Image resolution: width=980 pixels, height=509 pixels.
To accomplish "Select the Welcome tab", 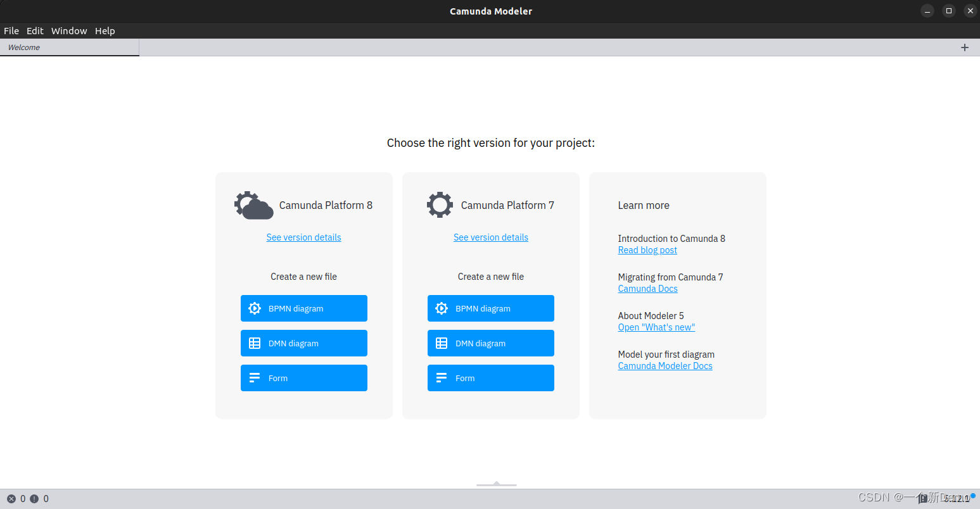I will point(70,47).
